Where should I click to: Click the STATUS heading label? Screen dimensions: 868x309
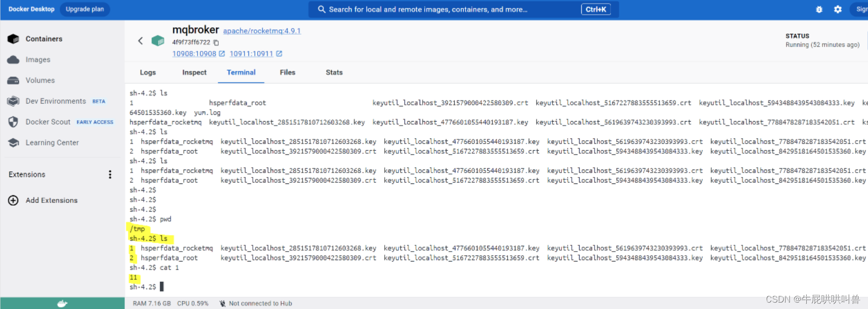(797, 36)
